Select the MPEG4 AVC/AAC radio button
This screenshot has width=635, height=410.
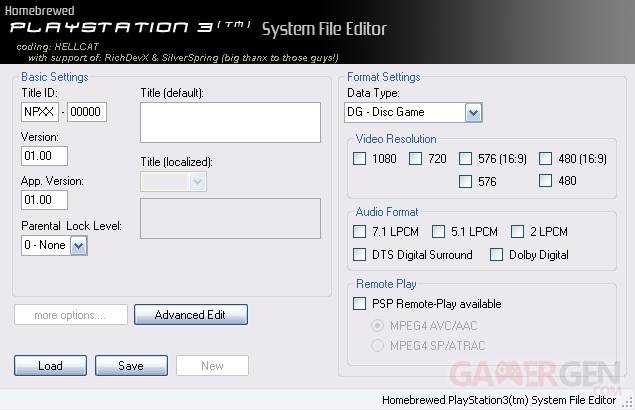point(377,325)
